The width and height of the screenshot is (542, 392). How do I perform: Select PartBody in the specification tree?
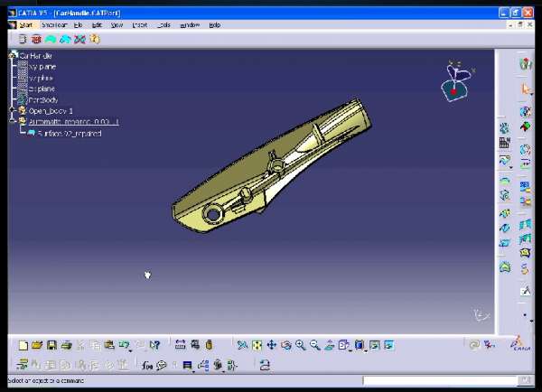(x=42, y=100)
